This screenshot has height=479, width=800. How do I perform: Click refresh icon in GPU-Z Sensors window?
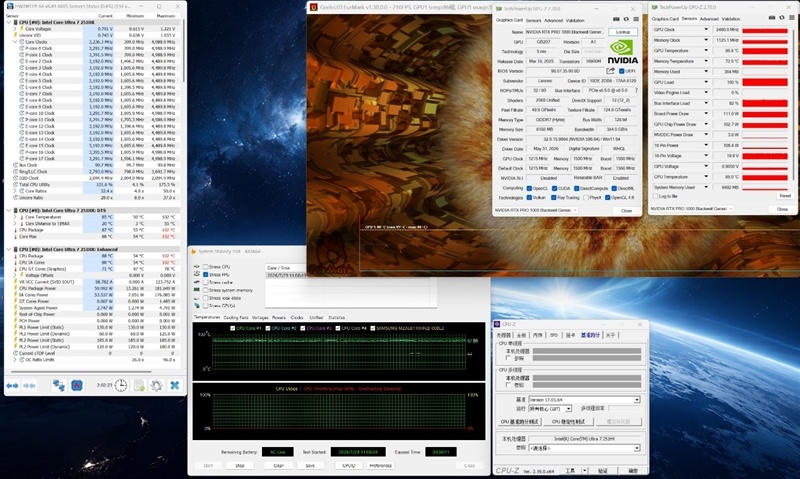tap(782, 18)
